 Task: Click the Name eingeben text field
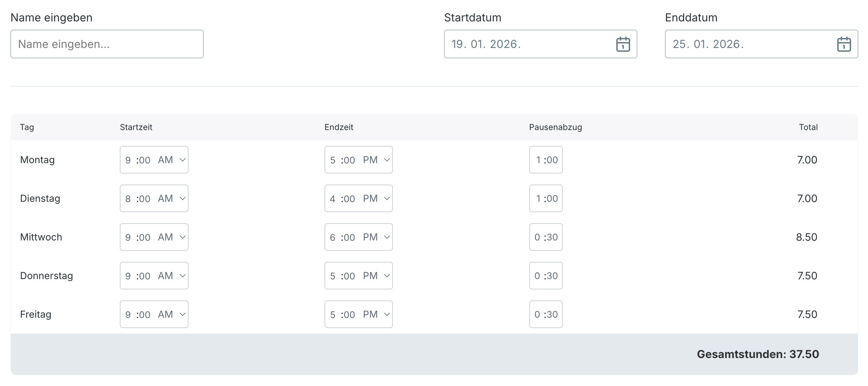coord(107,44)
